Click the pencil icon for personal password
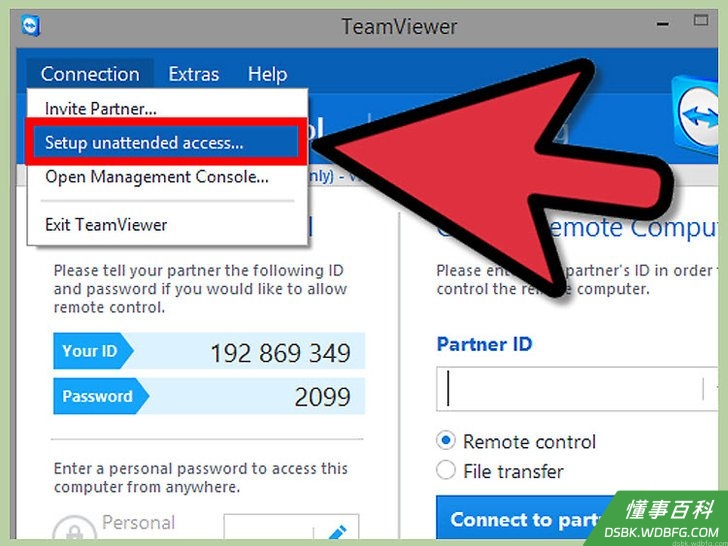This screenshot has height=546, width=728. click(x=336, y=533)
